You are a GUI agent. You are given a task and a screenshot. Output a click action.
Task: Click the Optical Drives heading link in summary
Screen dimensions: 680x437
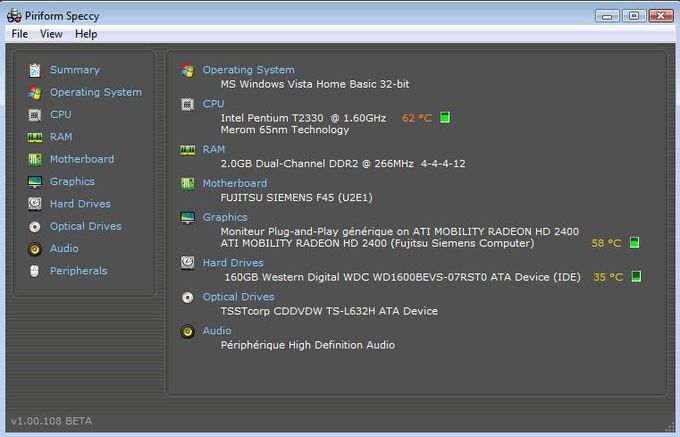coord(238,297)
